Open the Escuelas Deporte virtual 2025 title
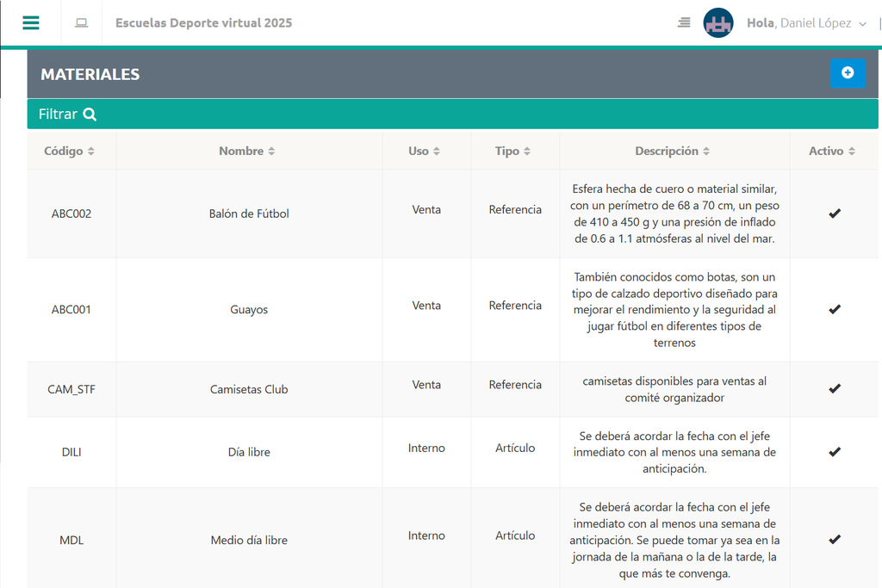 [x=203, y=23]
